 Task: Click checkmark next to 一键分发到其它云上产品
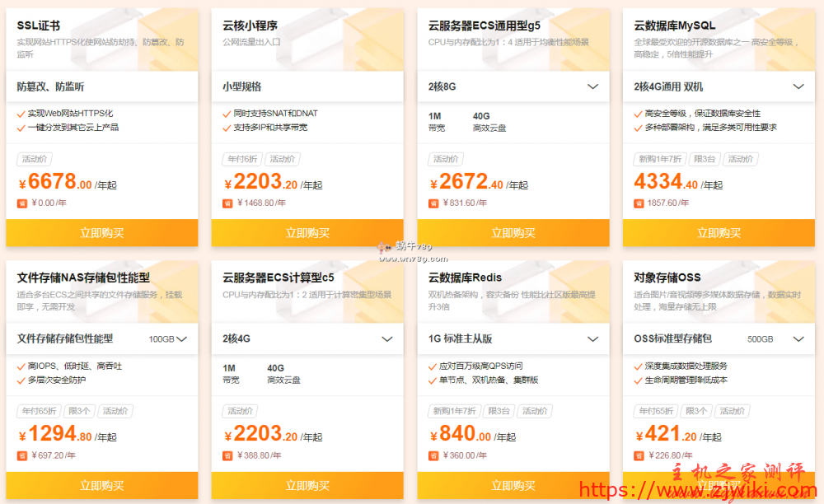(x=21, y=128)
